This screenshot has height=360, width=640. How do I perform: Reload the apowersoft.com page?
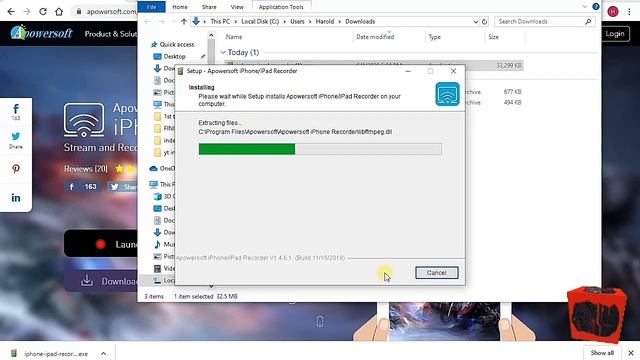click(x=43, y=11)
